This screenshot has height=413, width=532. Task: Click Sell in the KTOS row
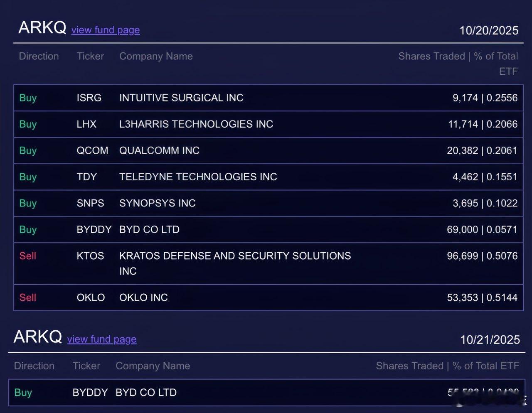[x=28, y=256]
